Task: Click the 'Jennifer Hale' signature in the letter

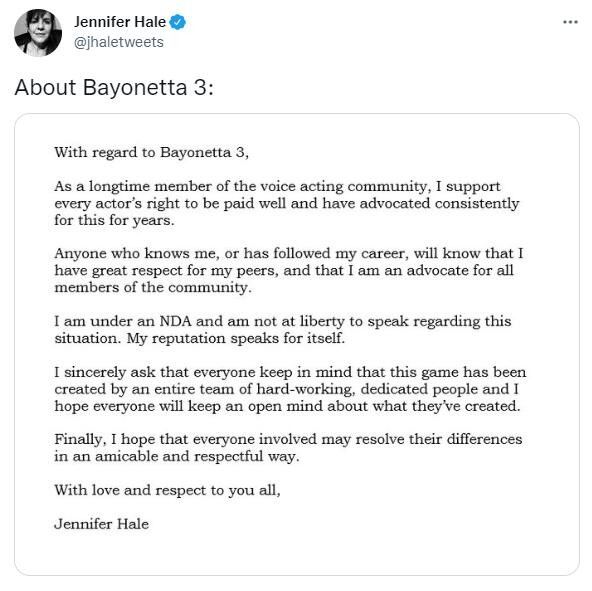Action: 102,524
